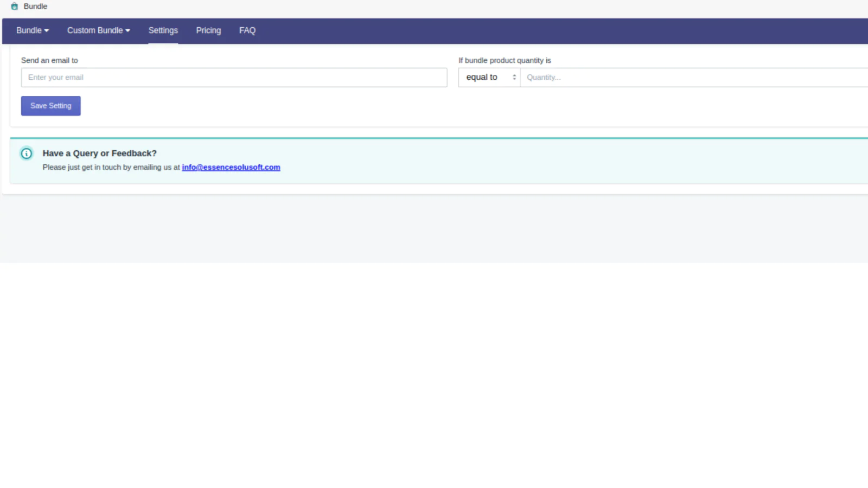Open the Bundle dropdown menu
This screenshot has height=488, width=868.
click(33, 30)
